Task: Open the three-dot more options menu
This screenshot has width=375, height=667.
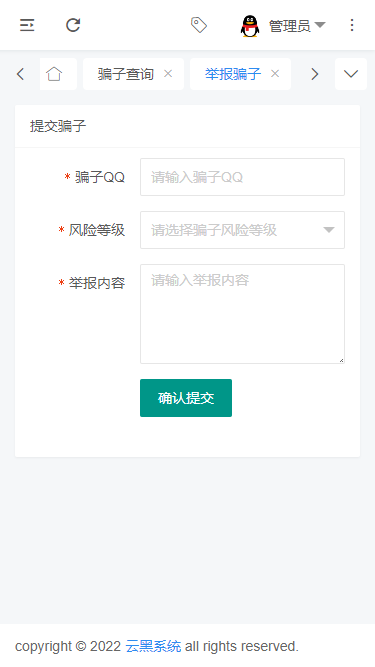Action: (x=352, y=25)
